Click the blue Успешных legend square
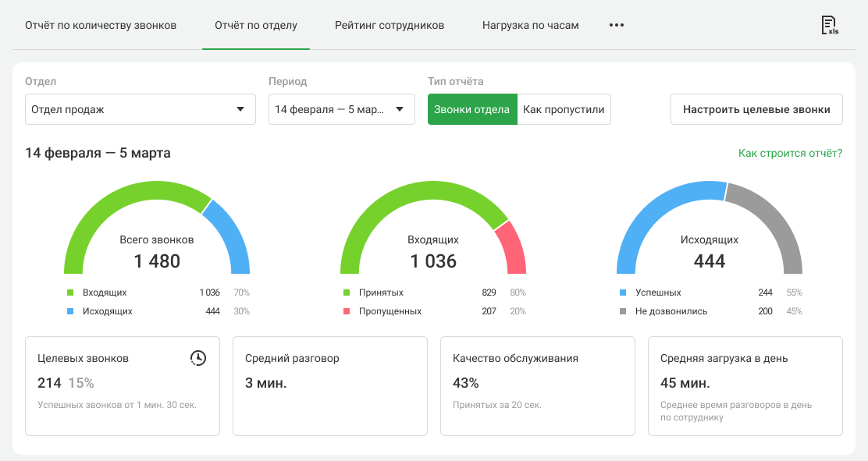Image resolution: width=868 pixels, height=461 pixels. coord(623,293)
